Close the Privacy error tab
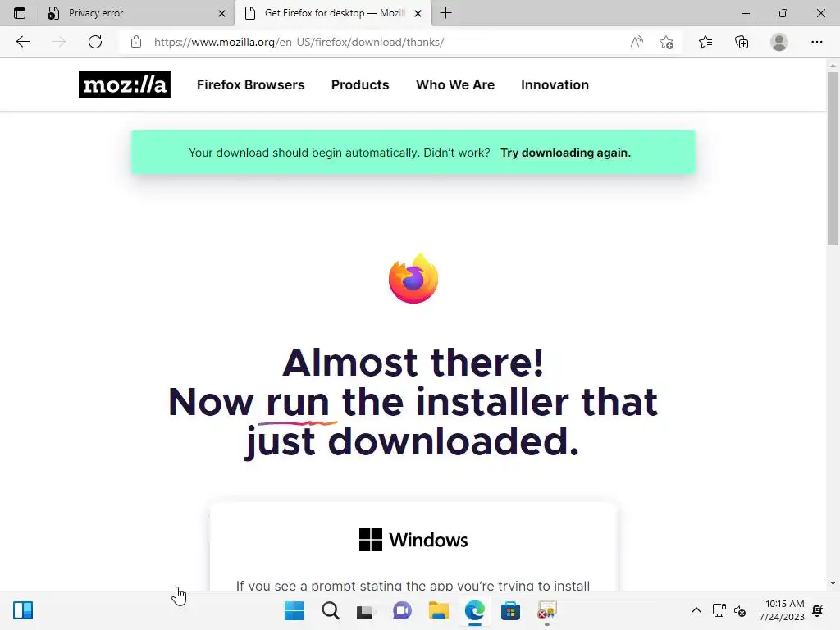The width and height of the screenshot is (840, 630). (221, 13)
